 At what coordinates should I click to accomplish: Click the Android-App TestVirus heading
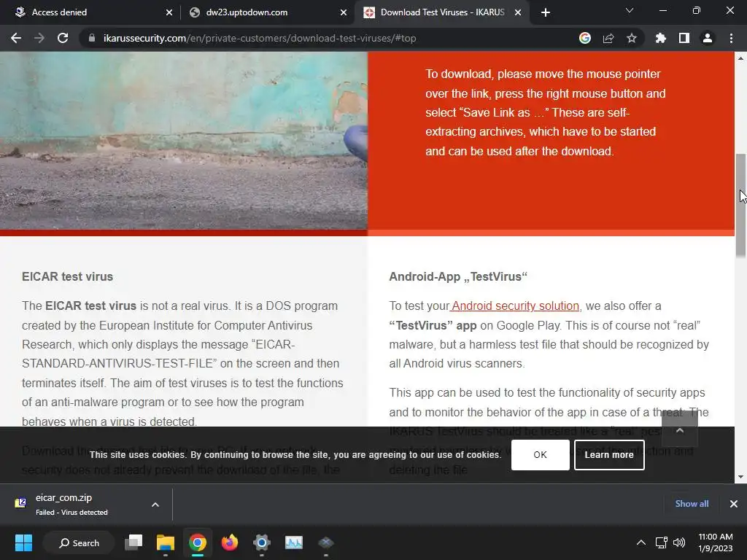[x=458, y=276]
